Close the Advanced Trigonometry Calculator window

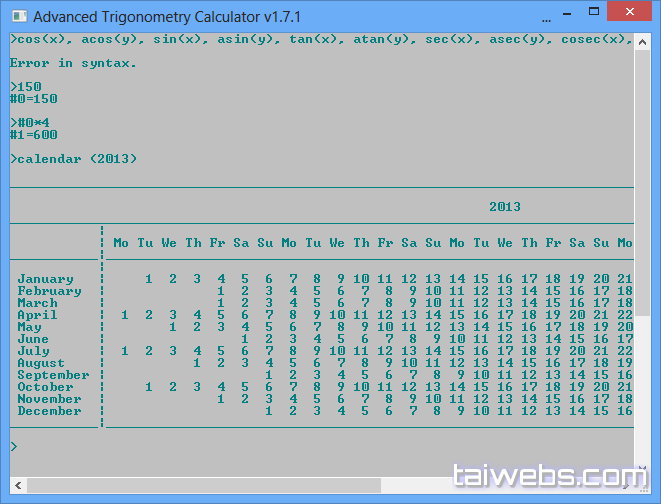coord(633,15)
